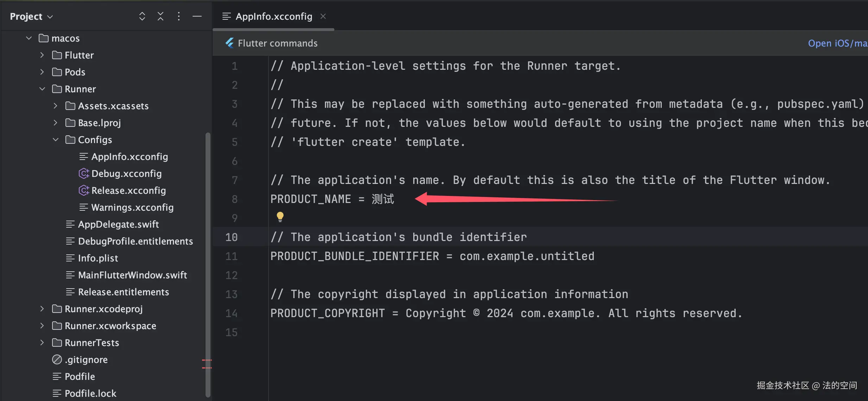Click line number 8 in the gutter

[234, 199]
